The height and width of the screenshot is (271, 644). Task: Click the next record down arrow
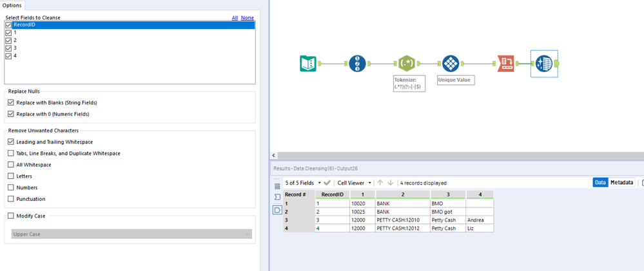point(391,183)
